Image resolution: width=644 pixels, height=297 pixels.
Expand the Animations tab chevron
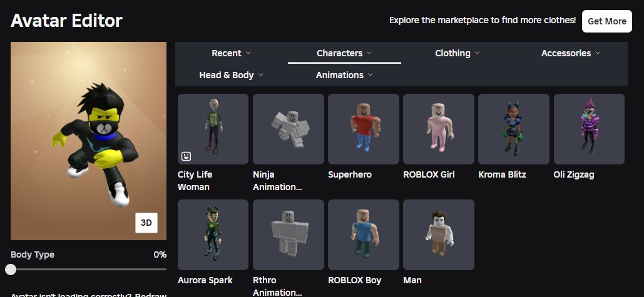[370, 74]
